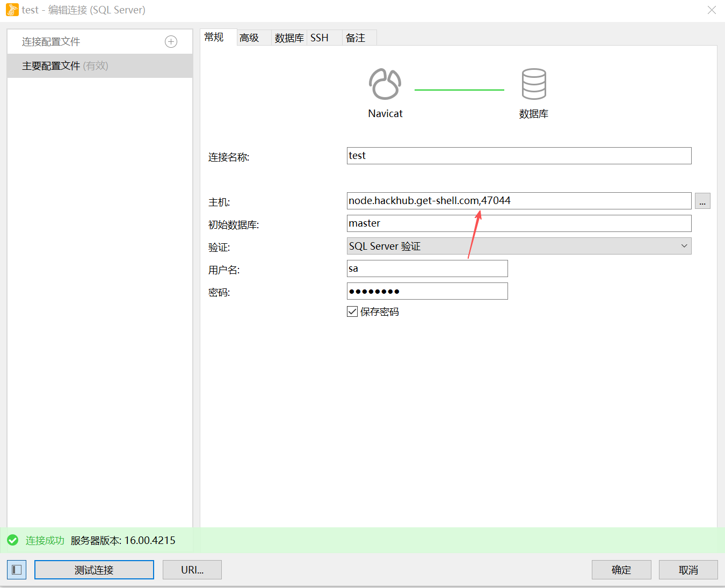Cancel the dialog with the 取消 button

pos(688,569)
